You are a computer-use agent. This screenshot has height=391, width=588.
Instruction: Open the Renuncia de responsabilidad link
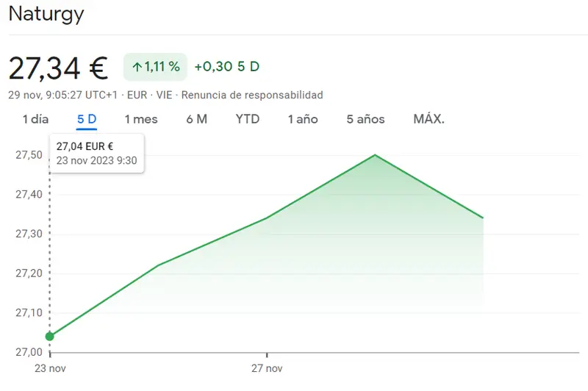pyautogui.click(x=252, y=95)
